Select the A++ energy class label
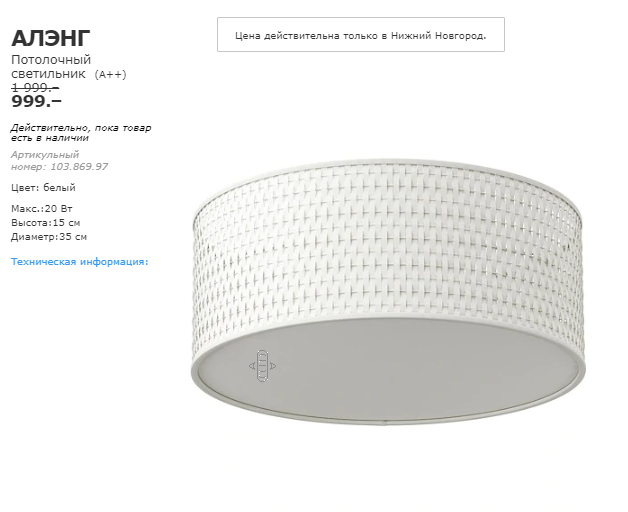This screenshot has height=512, width=628. [111, 75]
